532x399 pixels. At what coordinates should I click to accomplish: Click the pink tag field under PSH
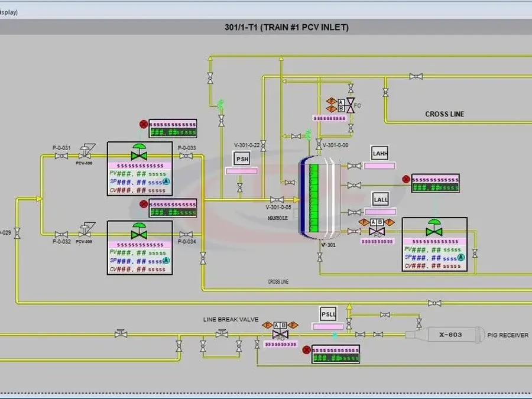242,171
